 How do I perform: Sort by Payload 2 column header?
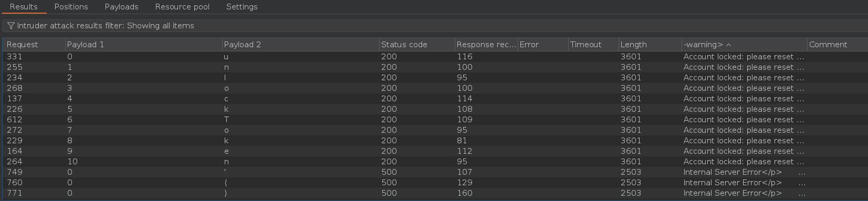[300, 45]
